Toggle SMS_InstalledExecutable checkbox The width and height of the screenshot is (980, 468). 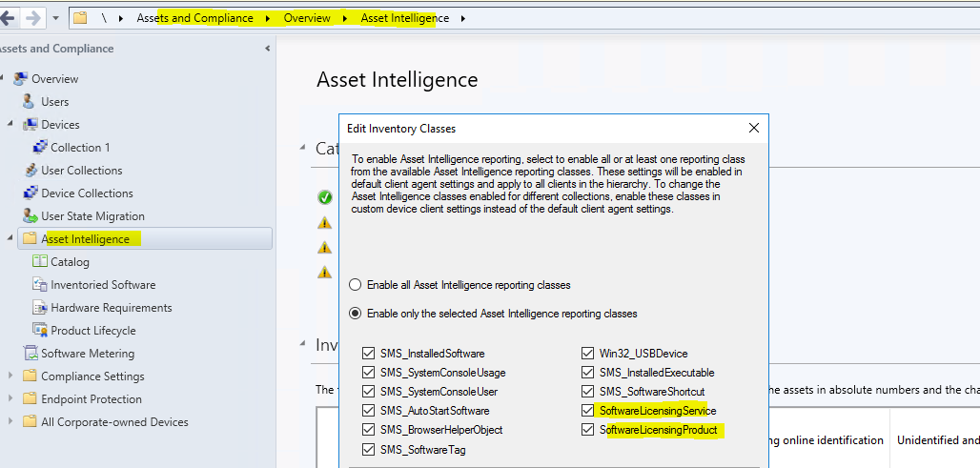[x=587, y=373]
